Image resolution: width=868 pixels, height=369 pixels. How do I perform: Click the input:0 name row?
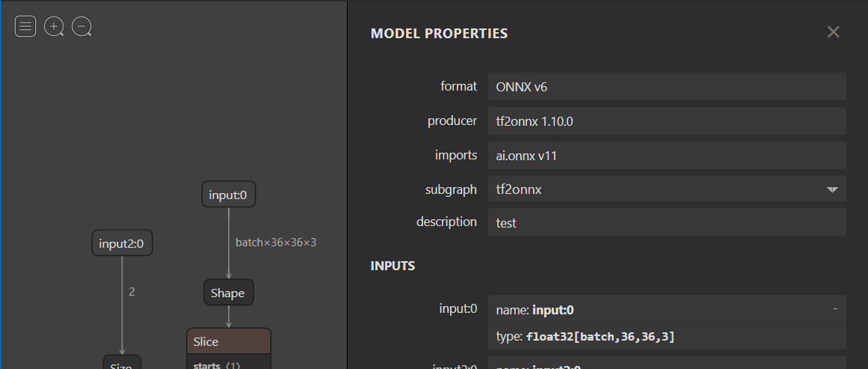pos(658,310)
